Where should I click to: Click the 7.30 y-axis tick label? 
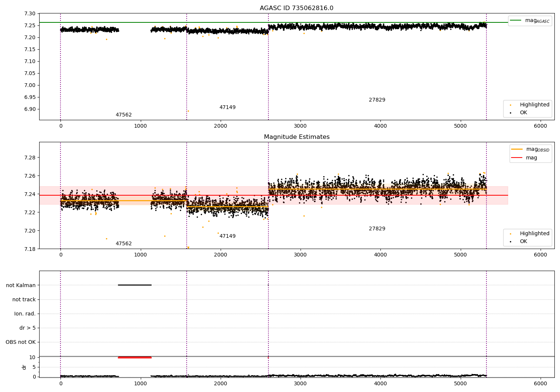point(29,13)
